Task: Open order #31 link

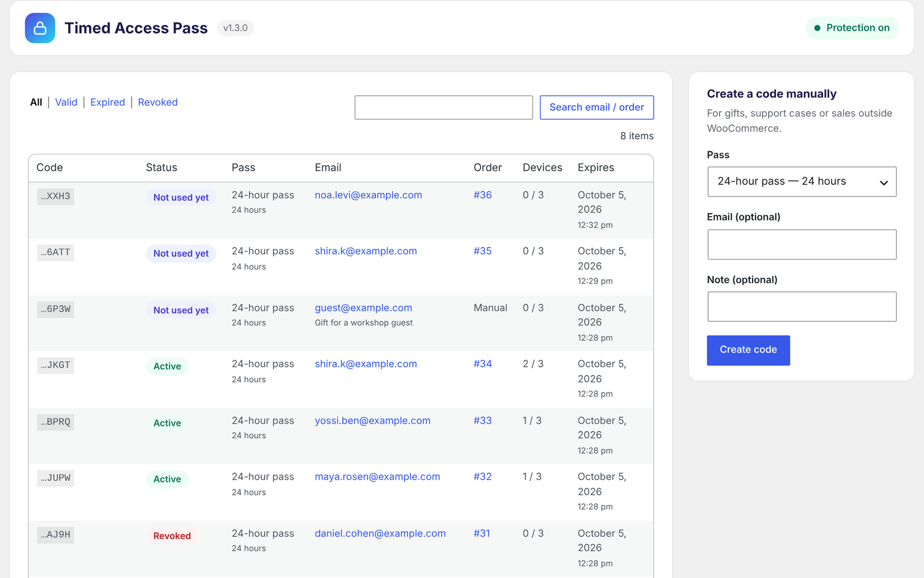Action: 482,533
